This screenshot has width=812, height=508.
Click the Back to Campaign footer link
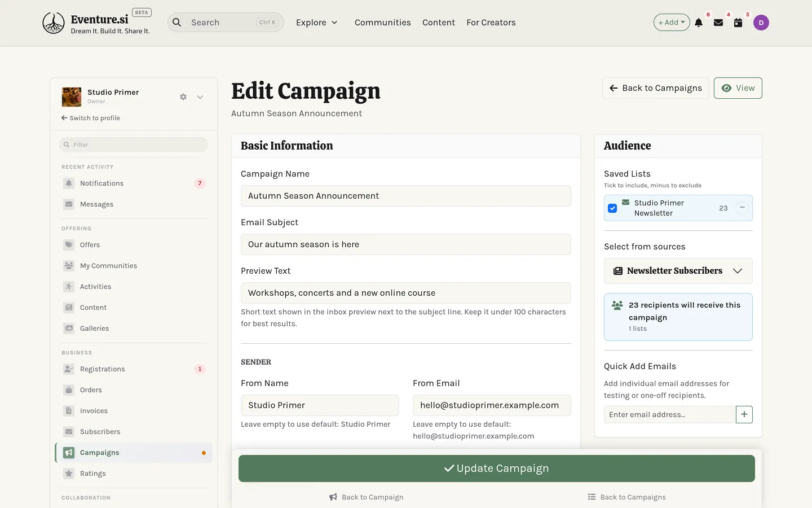point(367,497)
